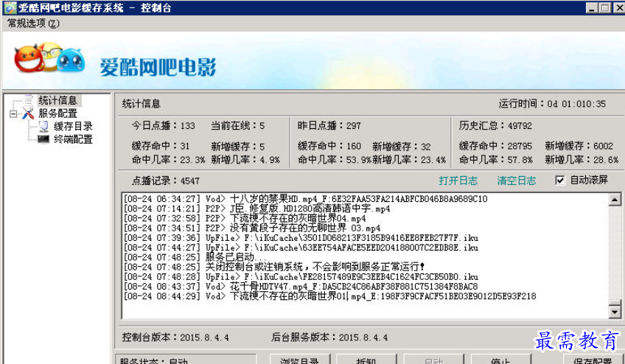This screenshot has height=364, width=625.
Task: Open the 常规选项 menu
Action: coord(33,23)
